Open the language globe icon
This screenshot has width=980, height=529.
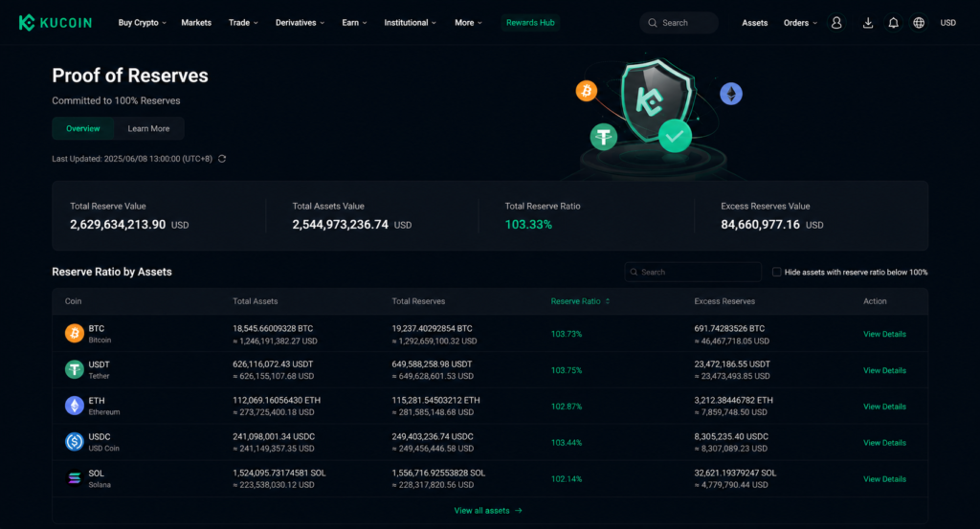[x=919, y=23]
